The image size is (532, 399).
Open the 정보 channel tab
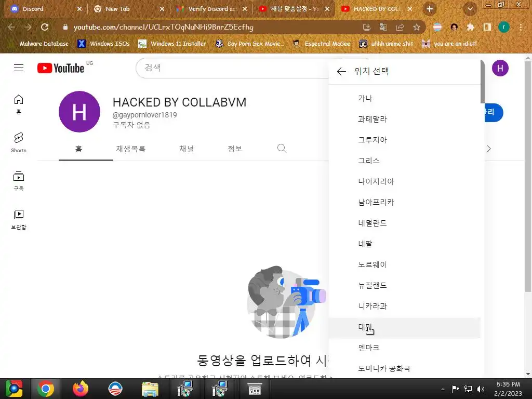(x=235, y=149)
